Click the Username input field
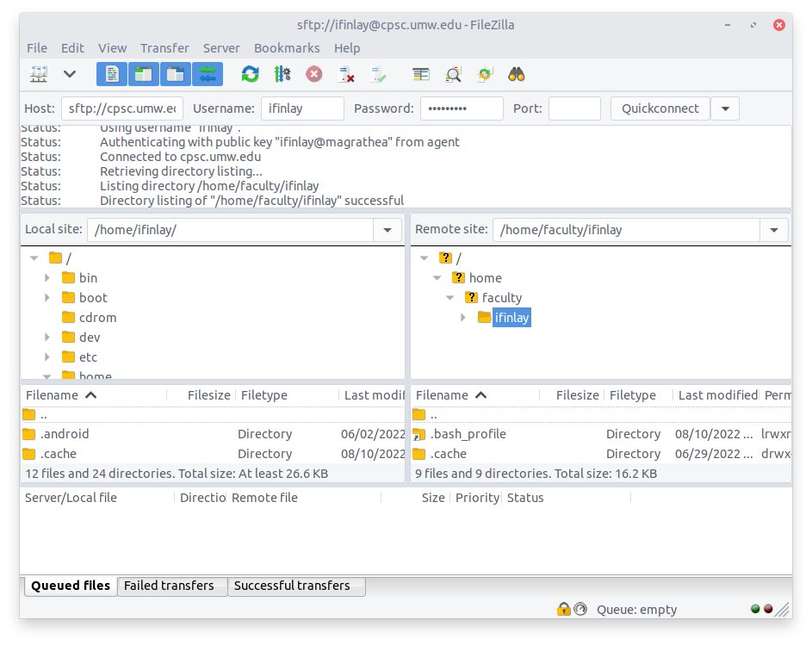This screenshot has width=812, height=645. tap(302, 109)
